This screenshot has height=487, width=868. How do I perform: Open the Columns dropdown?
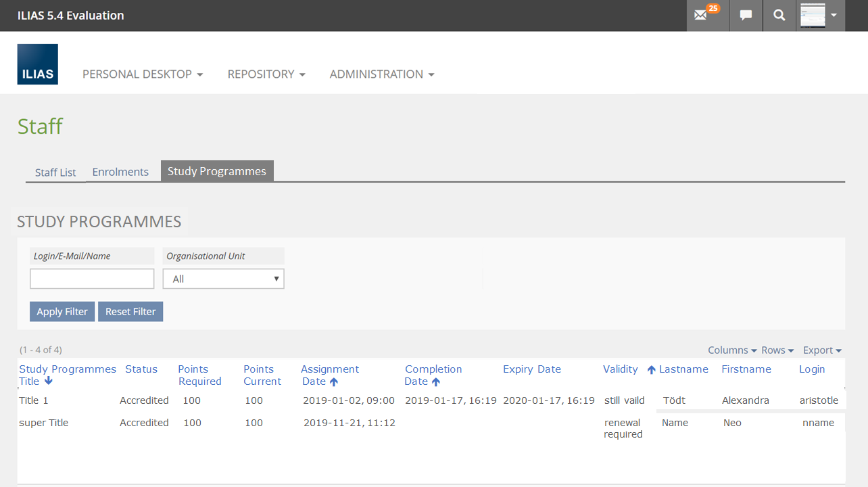point(732,350)
